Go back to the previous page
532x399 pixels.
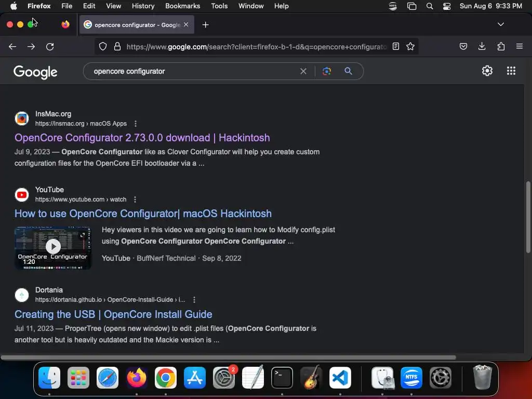[12, 46]
